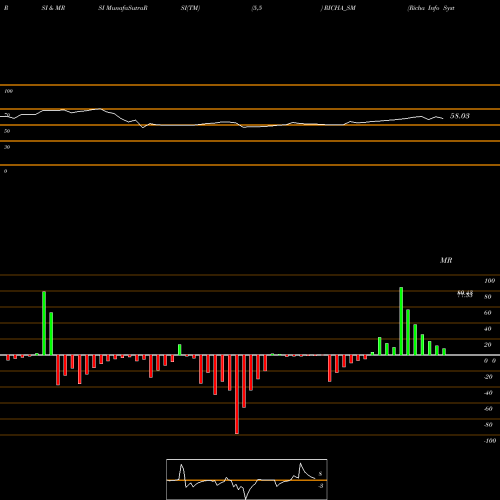Click the 'SI & MR' header text
This screenshot has width=500, height=500.
tap(53, 8)
